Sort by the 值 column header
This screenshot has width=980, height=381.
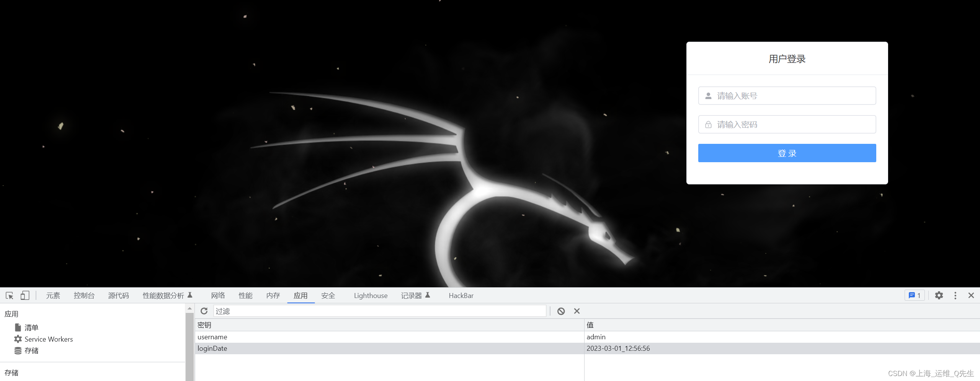[782, 325]
